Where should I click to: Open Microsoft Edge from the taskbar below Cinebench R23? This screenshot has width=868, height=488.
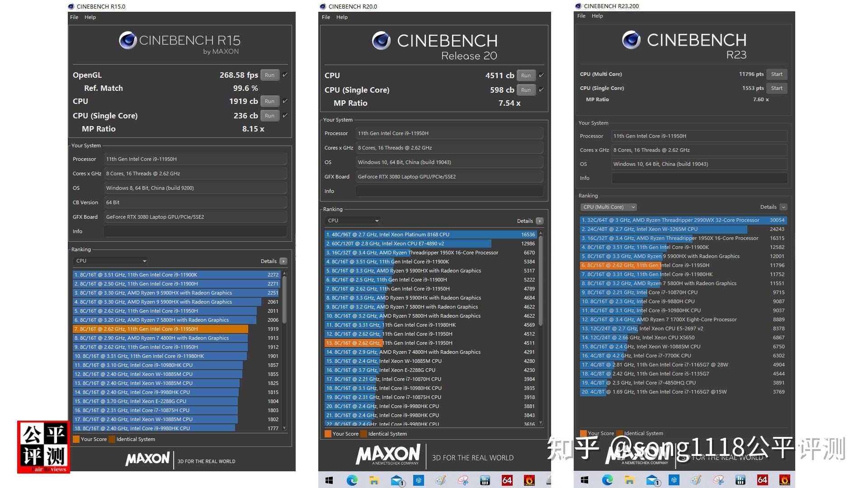[x=607, y=479]
